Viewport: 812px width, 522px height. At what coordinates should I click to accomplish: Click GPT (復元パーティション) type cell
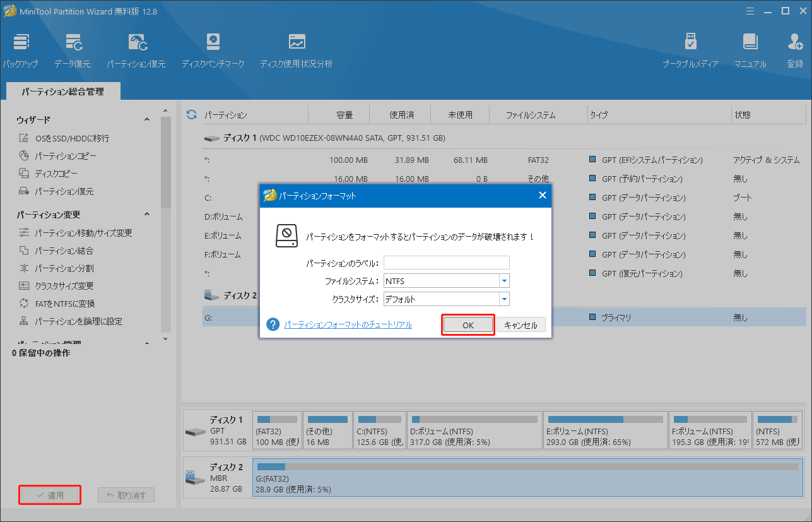tap(642, 273)
